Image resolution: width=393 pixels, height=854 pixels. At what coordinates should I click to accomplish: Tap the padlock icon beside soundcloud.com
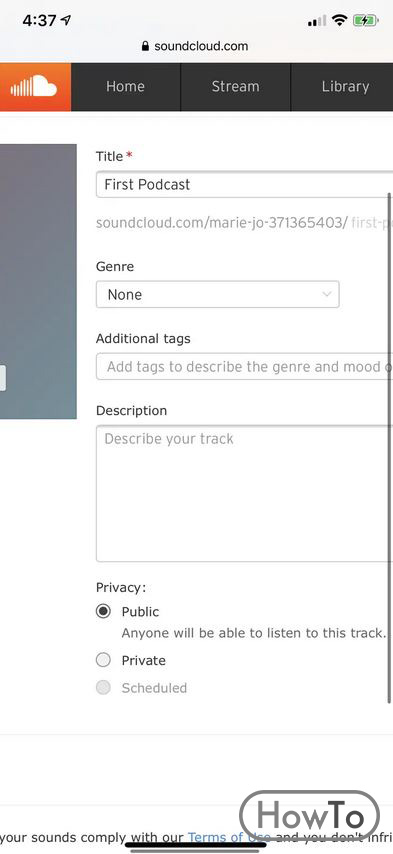(145, 46)
